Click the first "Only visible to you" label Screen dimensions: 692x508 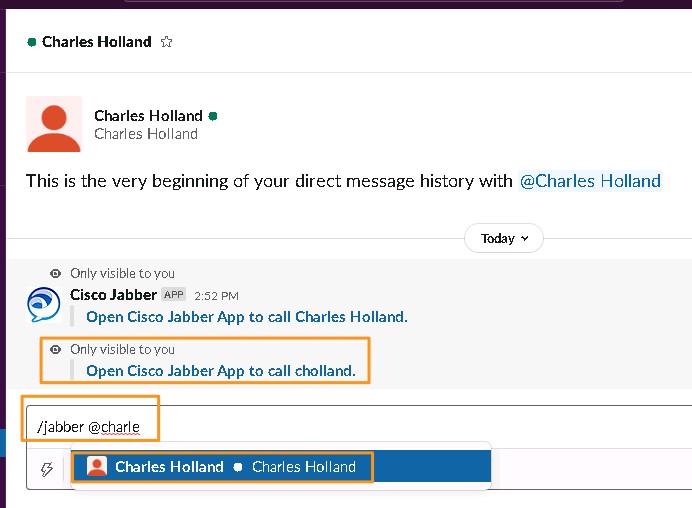tap(122, 273)
